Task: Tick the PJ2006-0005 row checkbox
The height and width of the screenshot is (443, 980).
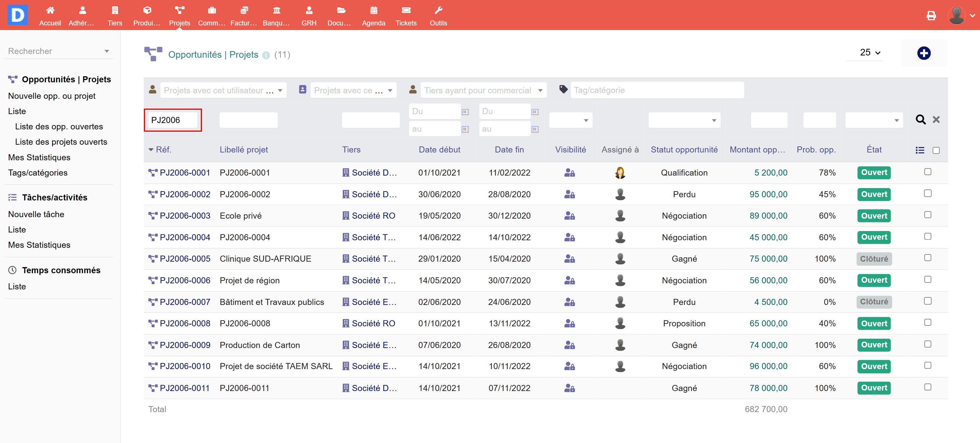Action: pyautogui.click(x=927, y=258)
